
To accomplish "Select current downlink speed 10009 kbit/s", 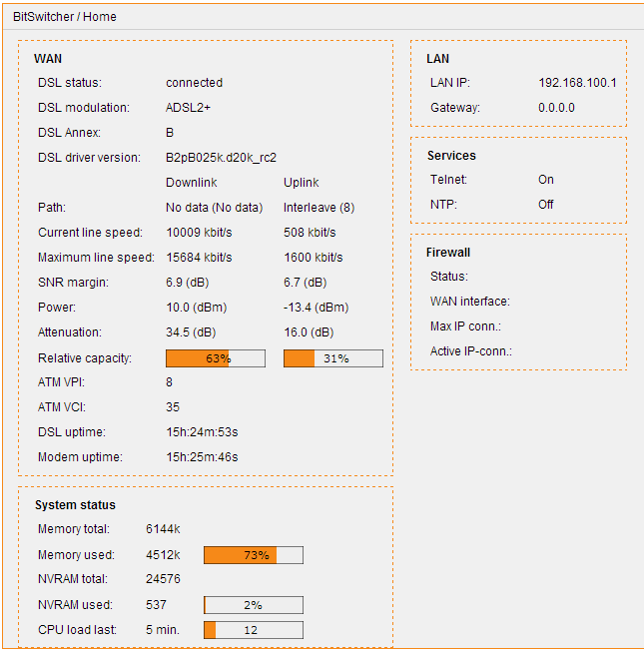I will click(199, 233).
